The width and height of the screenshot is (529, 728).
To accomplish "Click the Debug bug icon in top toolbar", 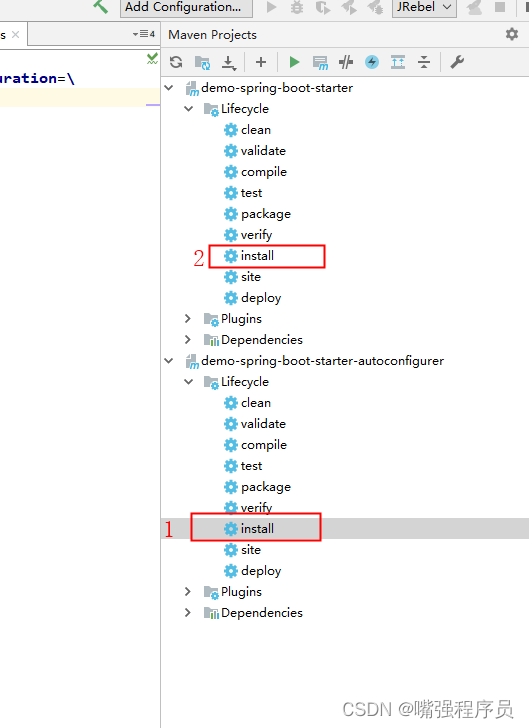I will point(297,7).
